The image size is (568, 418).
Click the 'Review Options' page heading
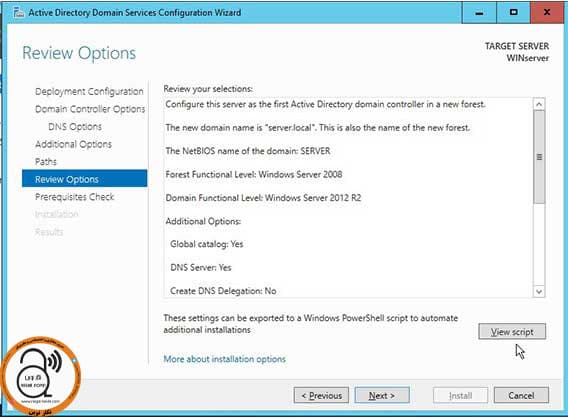(x=79, y=53)
